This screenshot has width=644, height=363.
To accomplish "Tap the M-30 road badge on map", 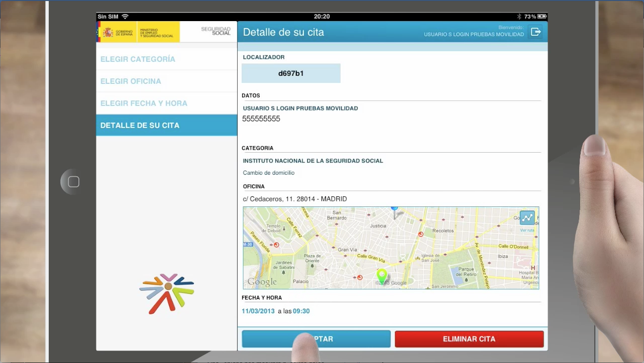I will (248, 245).
